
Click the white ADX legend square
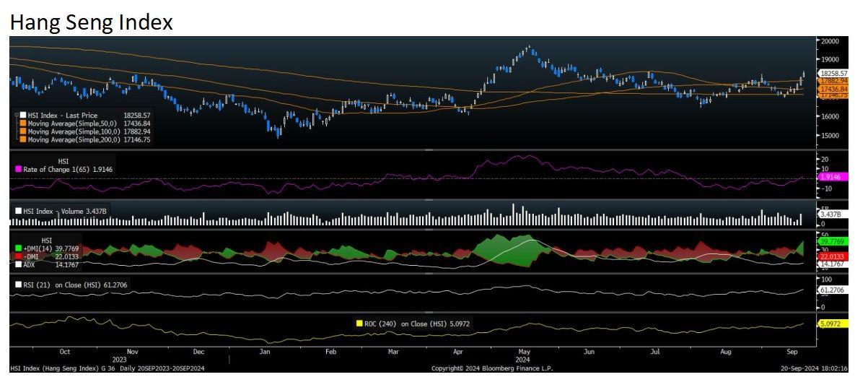pos(18,265)
